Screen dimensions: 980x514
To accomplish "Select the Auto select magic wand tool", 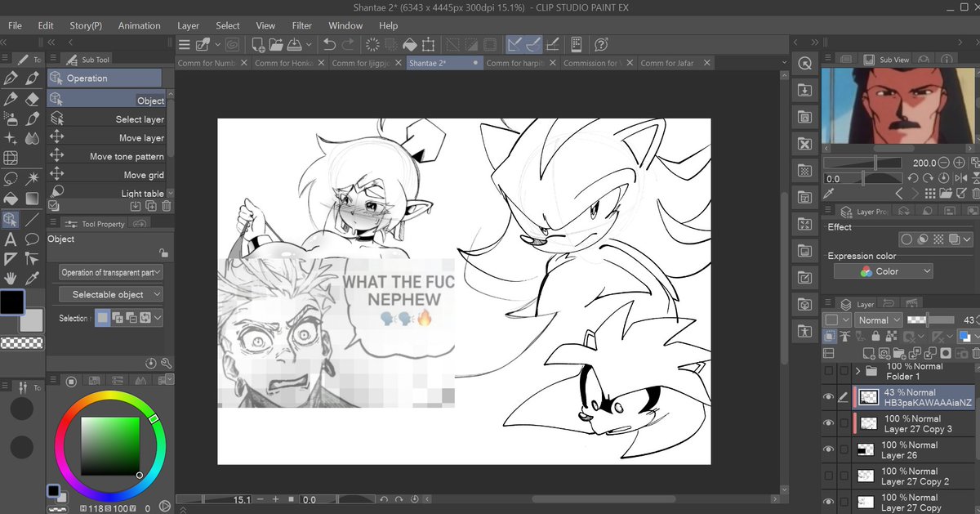I will [x=32, y=178].
